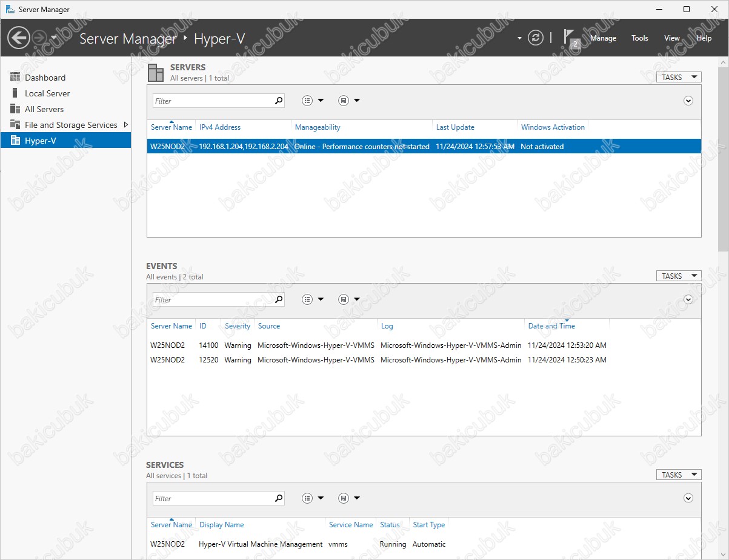
Task: Open the navigation history dropdown arrow
Action: [54, 38]
